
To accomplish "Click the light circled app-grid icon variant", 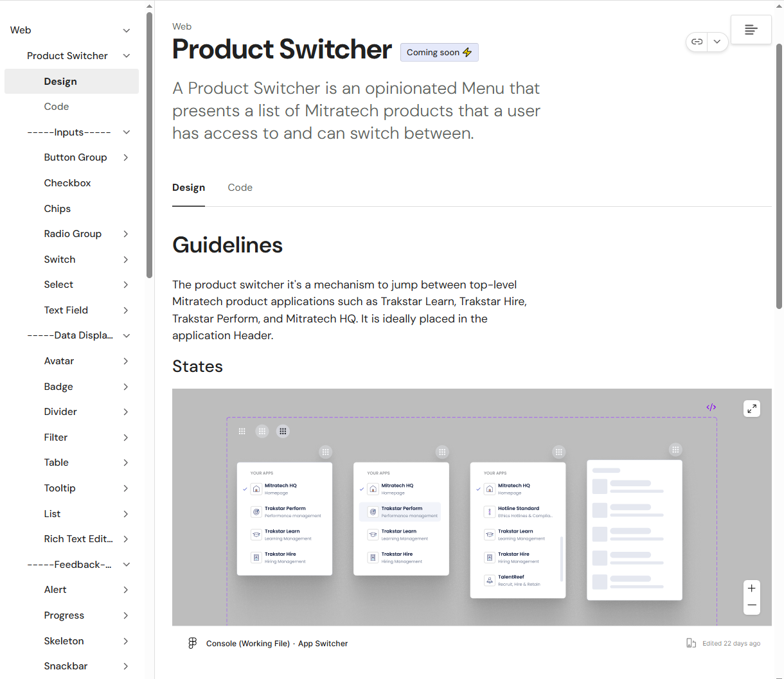I will click(262, 431).
